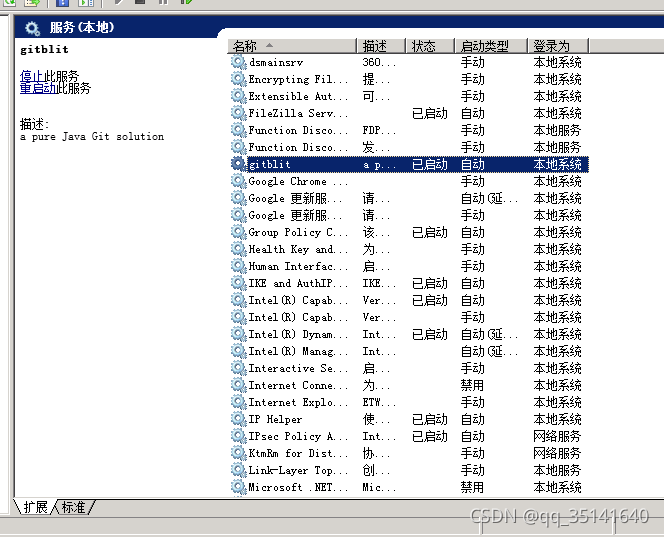664x537 pixels.
Task: Click the IPsec Policy A... service gear icon
Action: coord(238,436)
